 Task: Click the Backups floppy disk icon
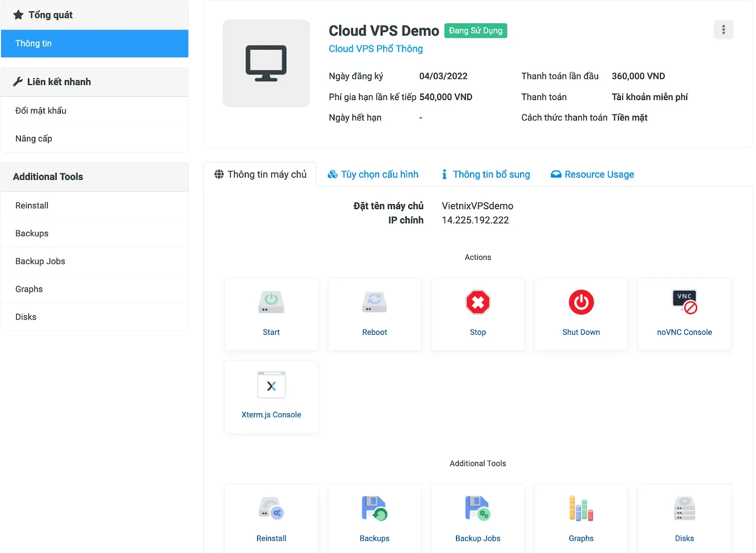(374, 509)
